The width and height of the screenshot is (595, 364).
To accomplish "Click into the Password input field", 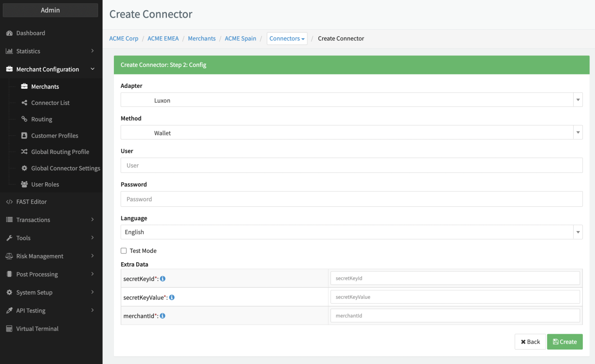I will pyautogui.click(x=351, y=199).
